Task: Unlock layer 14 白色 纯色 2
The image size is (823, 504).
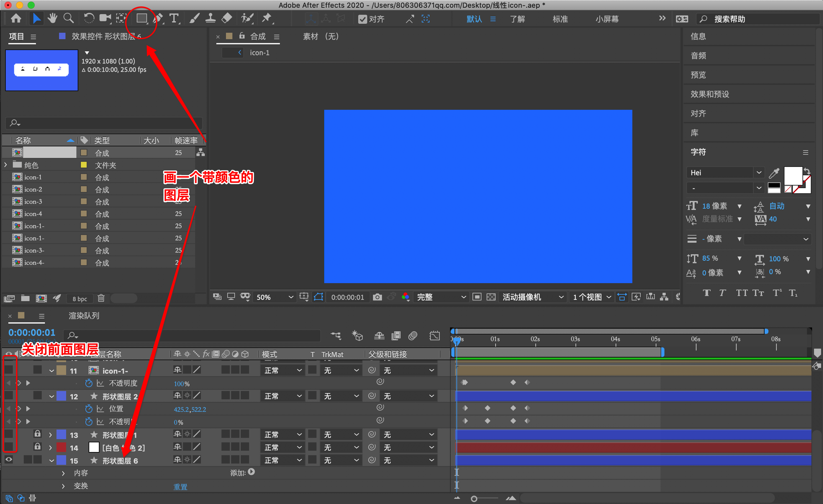Action: click(38, 447)
